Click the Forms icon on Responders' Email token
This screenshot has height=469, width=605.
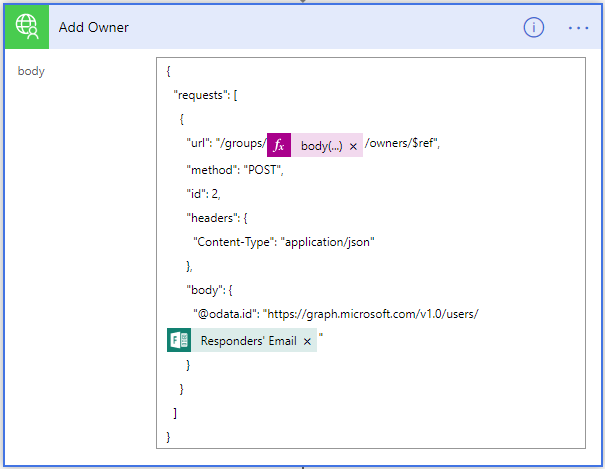click(179, 340)
